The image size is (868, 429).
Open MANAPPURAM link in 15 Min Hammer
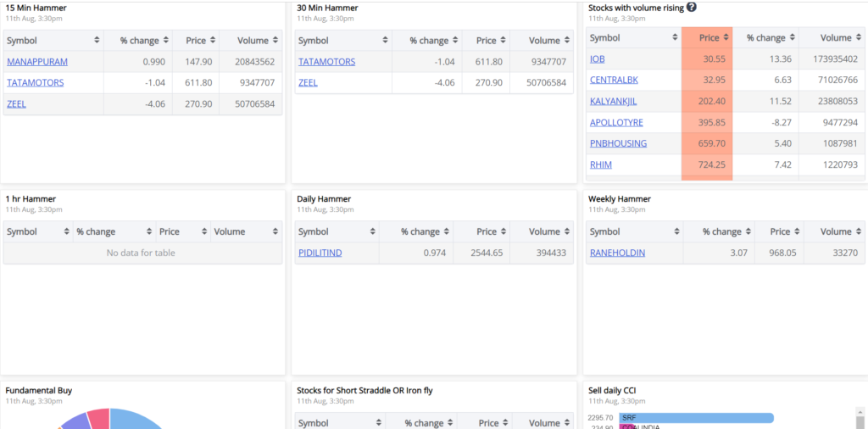coord(37,61)
